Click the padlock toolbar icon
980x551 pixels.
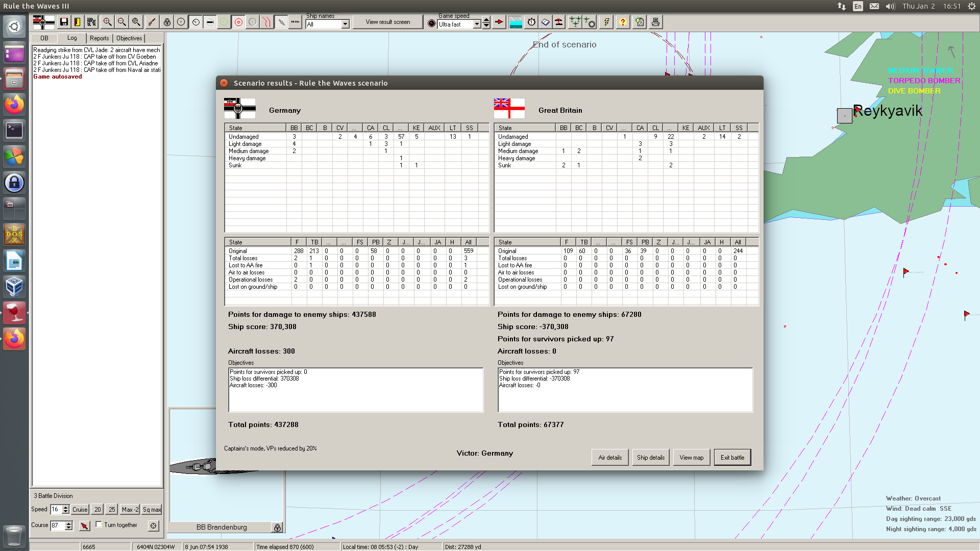(167, 22)
